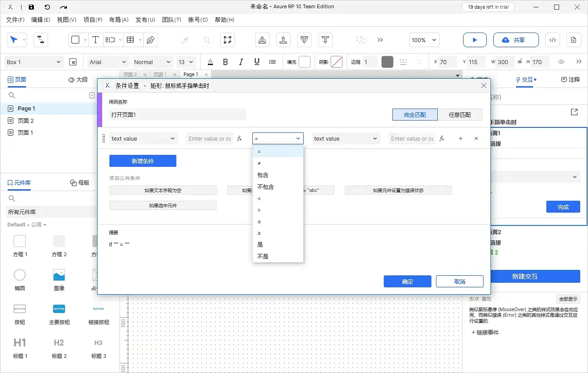Open the 填充 fill color swatch
The height and width of the screenshot is (373, 588).
[x=304, y=61]
